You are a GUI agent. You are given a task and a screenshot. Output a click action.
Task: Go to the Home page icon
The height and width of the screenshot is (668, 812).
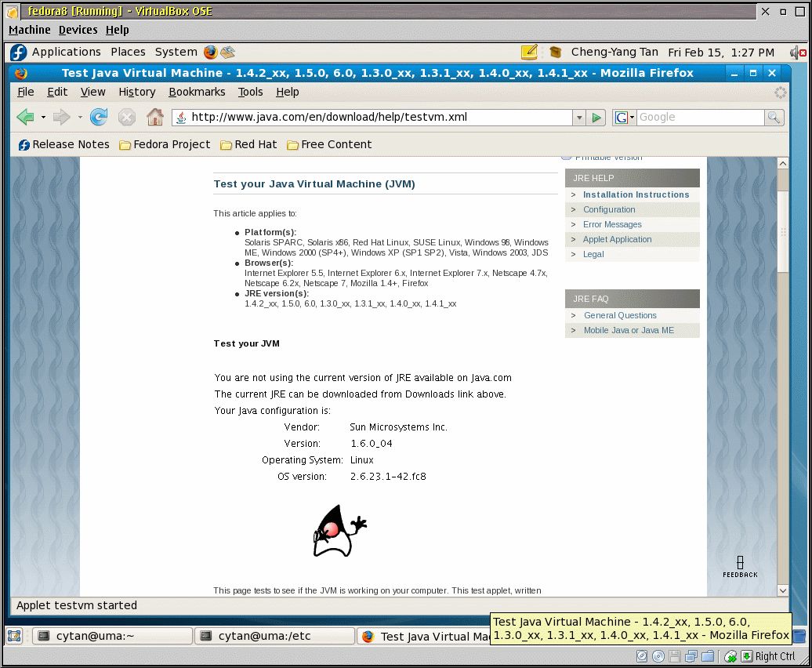[x=155, y=117]
